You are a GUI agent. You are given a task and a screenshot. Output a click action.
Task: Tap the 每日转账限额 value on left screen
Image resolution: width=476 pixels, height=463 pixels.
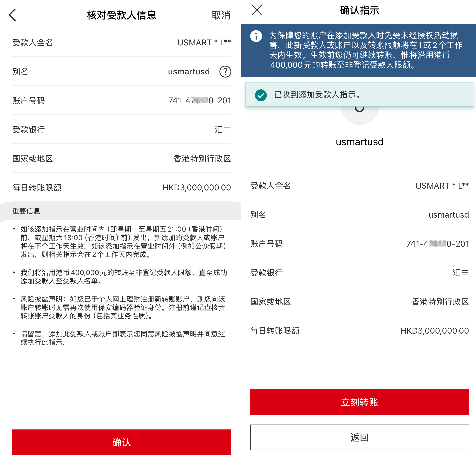197,187
